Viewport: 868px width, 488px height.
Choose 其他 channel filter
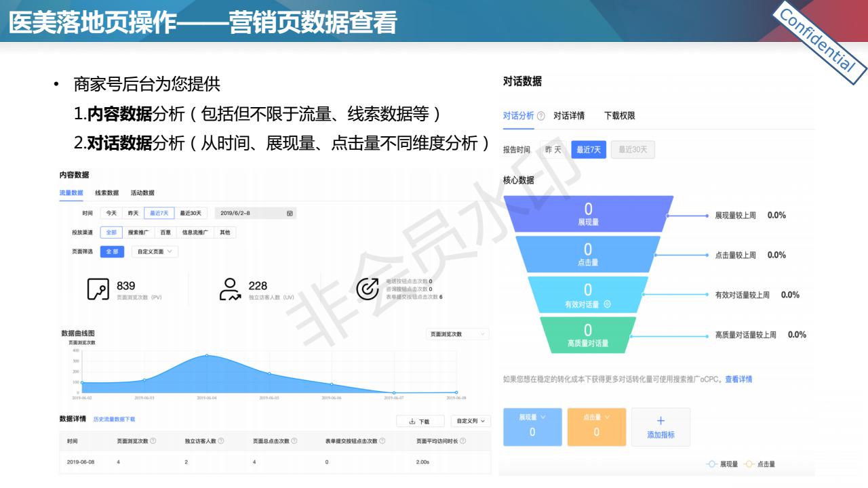coord(225,232)
